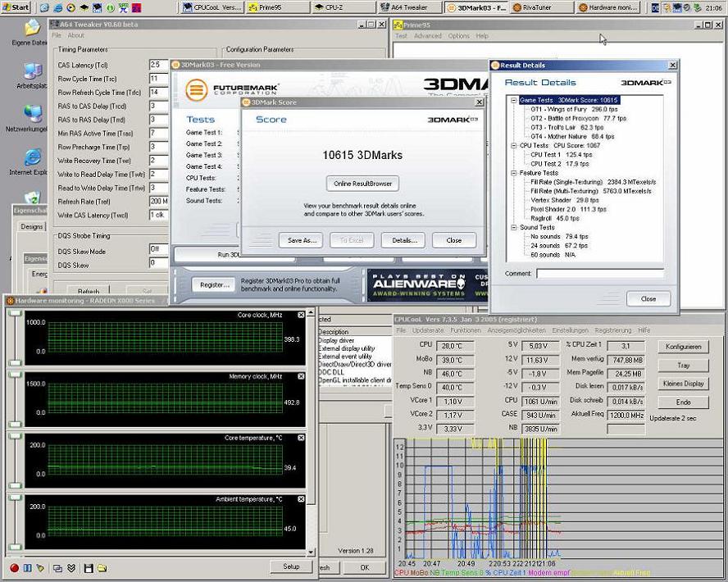Click the red record button in Hardware monitoring
The width and height of the screenshot is (728, 582).
pos(15,567)
